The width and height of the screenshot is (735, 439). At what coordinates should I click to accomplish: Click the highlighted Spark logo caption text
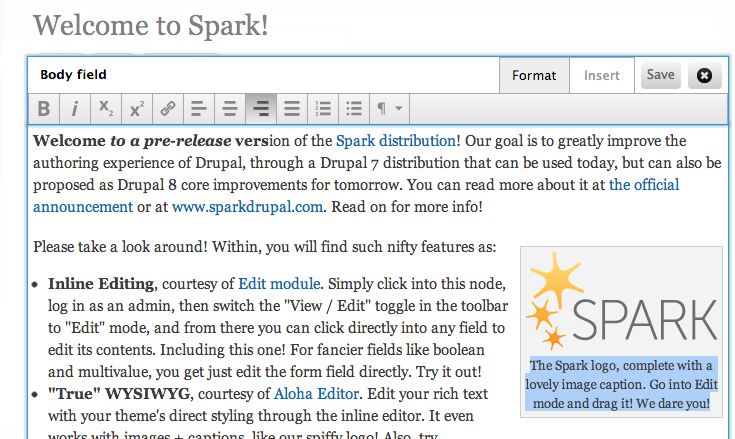coord(622,384)
